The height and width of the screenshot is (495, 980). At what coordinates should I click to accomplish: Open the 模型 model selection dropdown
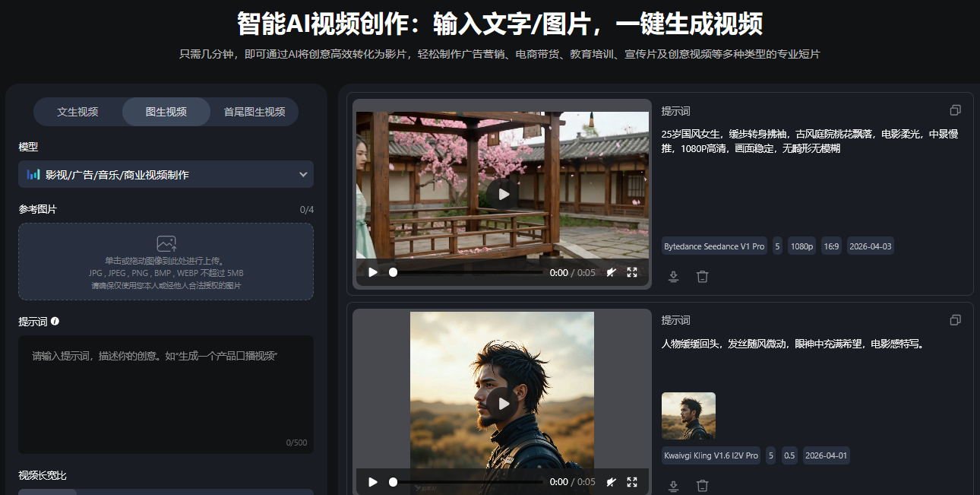coord(166,174)
